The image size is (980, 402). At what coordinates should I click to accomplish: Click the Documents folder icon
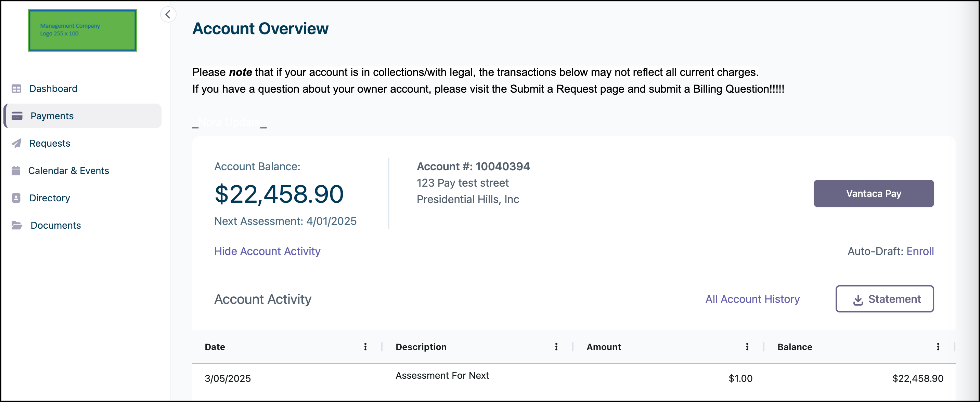[x=17, y=225]
